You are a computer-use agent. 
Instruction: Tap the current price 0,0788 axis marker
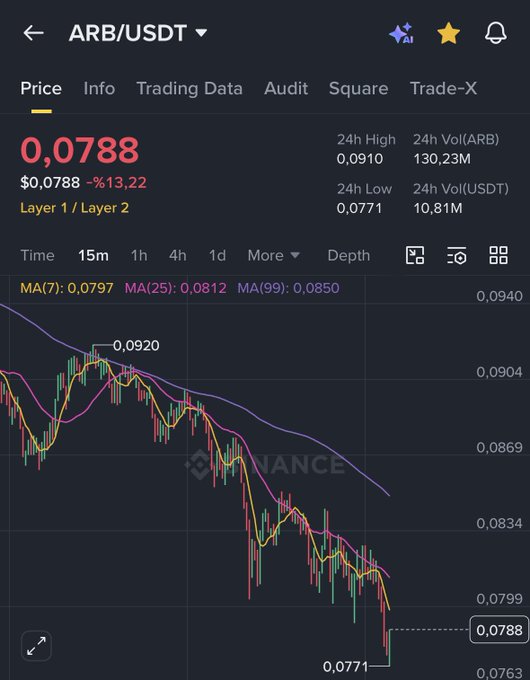click(x=499, y=630)
